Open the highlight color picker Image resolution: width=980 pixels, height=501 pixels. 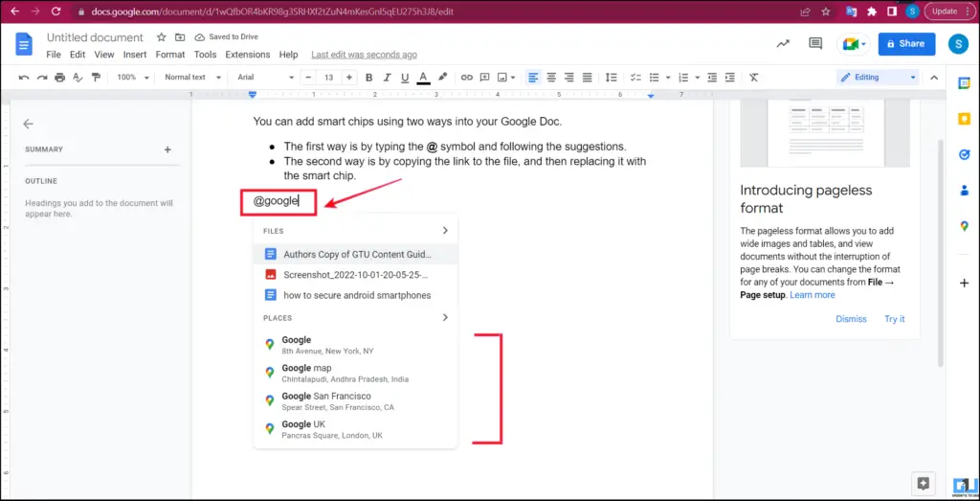coord(442,78)
